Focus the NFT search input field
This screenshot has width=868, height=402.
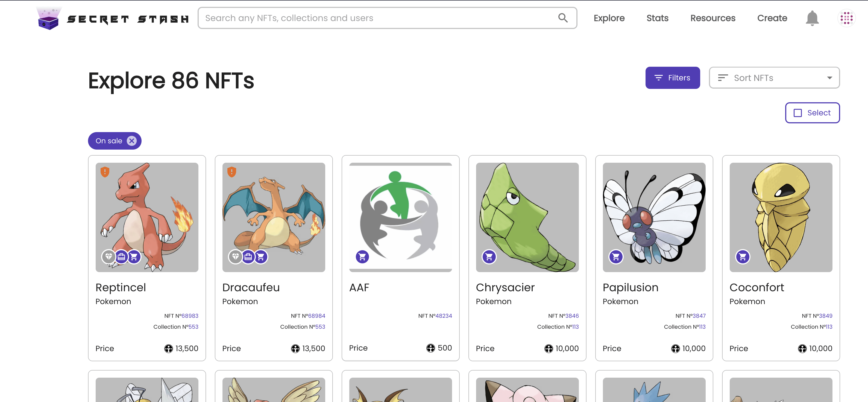point(387,18)
